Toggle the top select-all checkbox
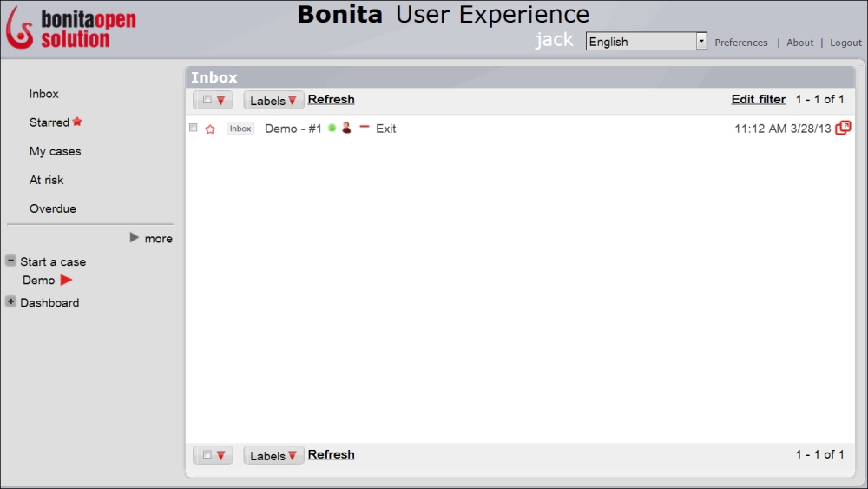The image size is (868, 489). point(207,100)
